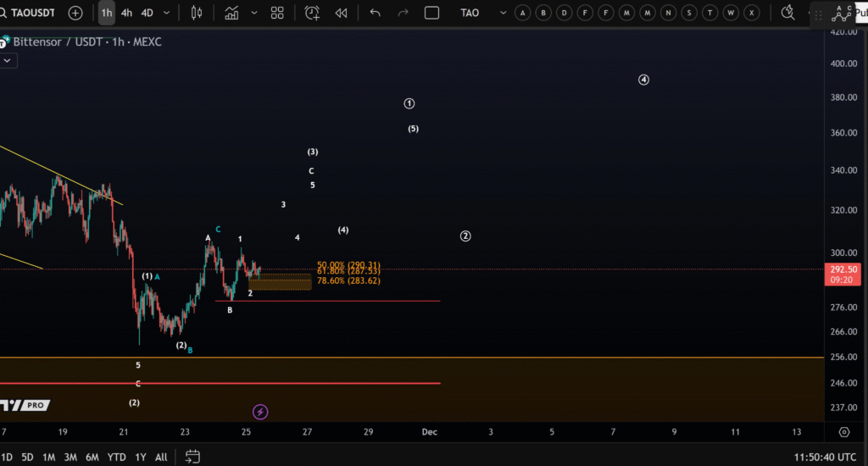Open the indicator templates grid

tap(277, 13)
